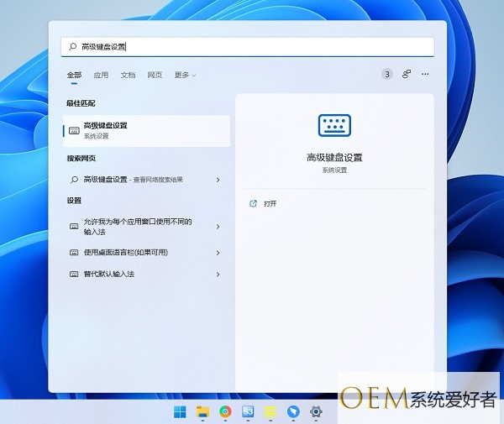The image size is (504, 424).
Task: Click the blue bird app taskbar icon
Action: pos(293,411)
